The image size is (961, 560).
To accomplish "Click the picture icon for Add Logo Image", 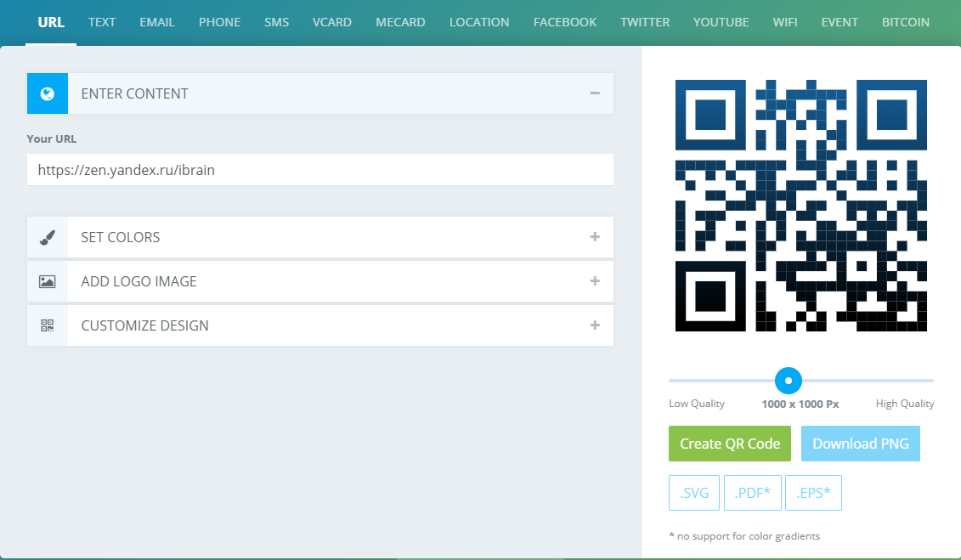I will pos(48,281).
